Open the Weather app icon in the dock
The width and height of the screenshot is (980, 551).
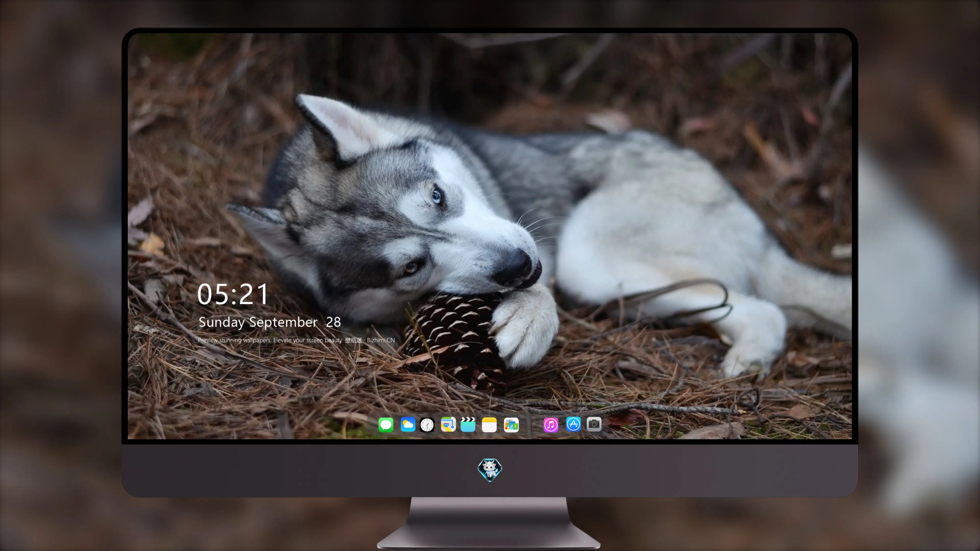(408, 424)
